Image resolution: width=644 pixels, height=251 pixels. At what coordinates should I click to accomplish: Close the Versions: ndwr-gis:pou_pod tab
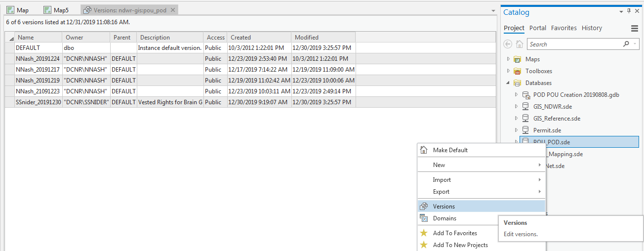click(173, 10)
